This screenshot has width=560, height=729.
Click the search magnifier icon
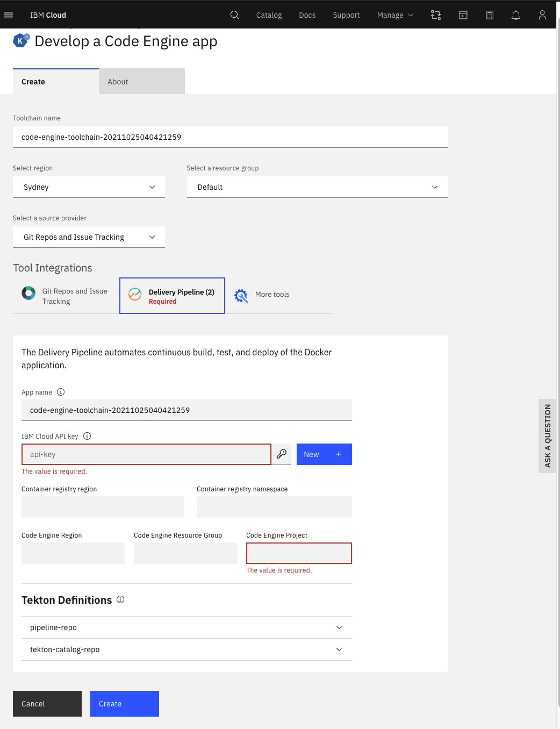point(235,15)
